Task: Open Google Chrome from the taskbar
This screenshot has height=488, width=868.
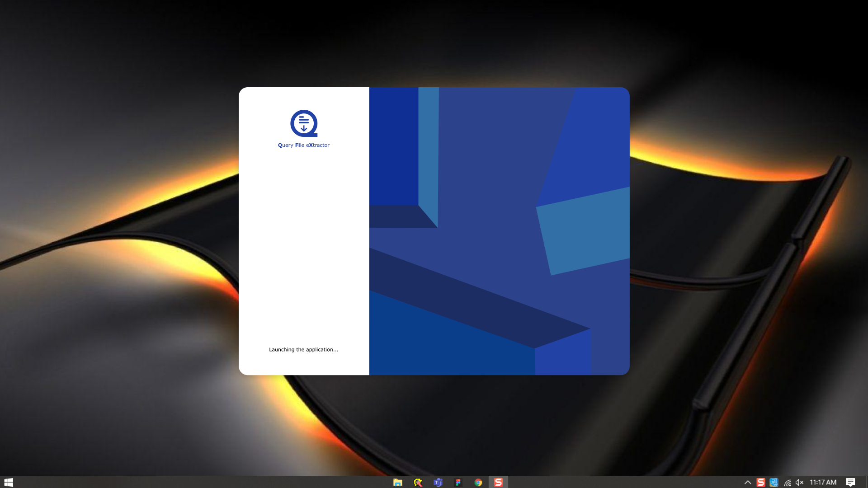Action: click(x=478, y=483)
